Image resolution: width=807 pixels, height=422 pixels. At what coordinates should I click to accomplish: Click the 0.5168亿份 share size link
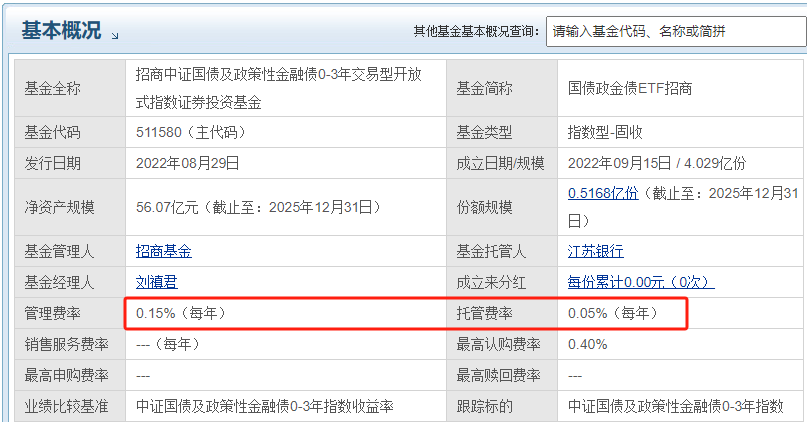click(x=603, y=193)
